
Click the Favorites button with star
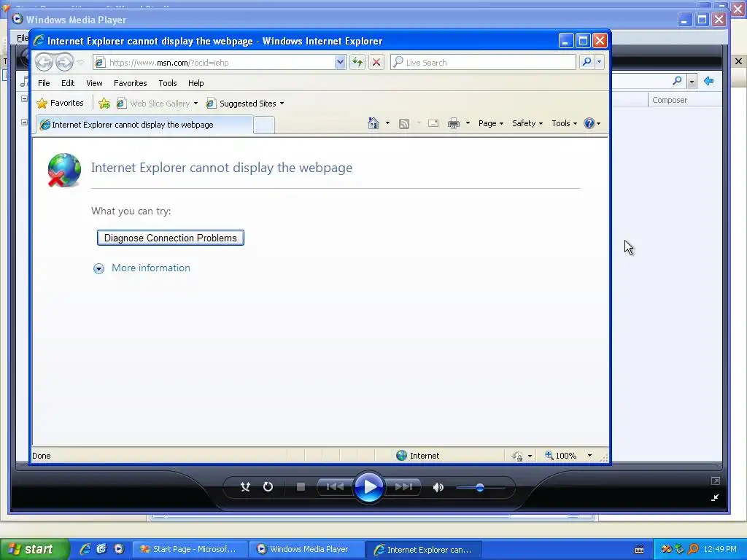tap(61, 103)
